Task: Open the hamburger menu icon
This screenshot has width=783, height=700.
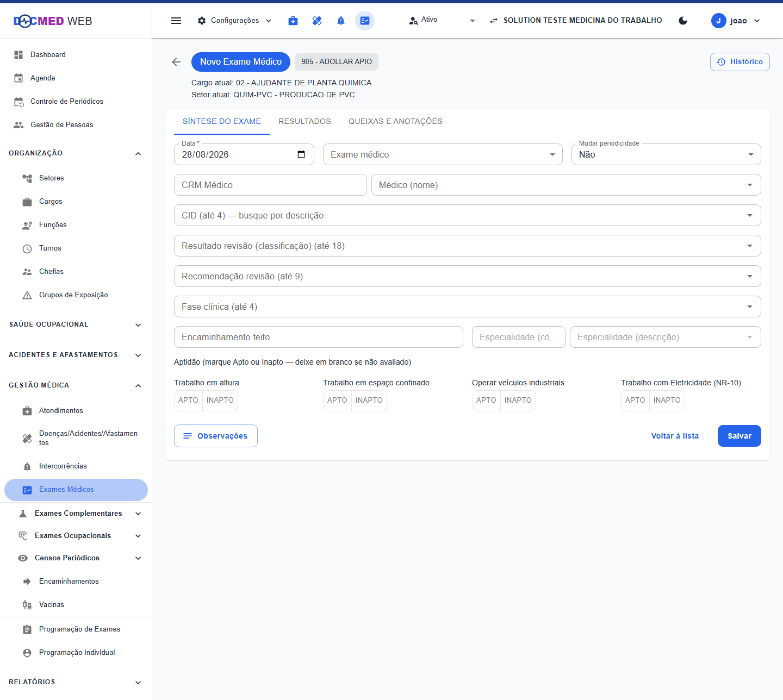Action: 176,21
